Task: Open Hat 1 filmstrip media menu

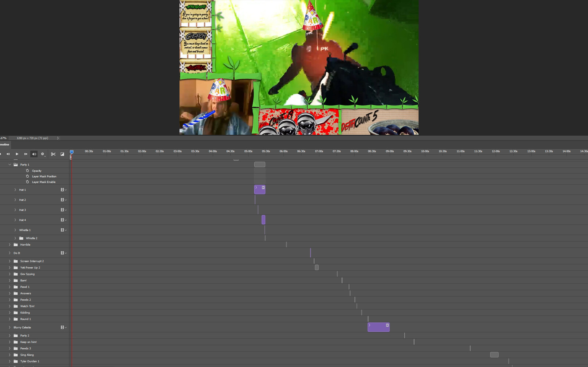Action: tap(63, 190)
